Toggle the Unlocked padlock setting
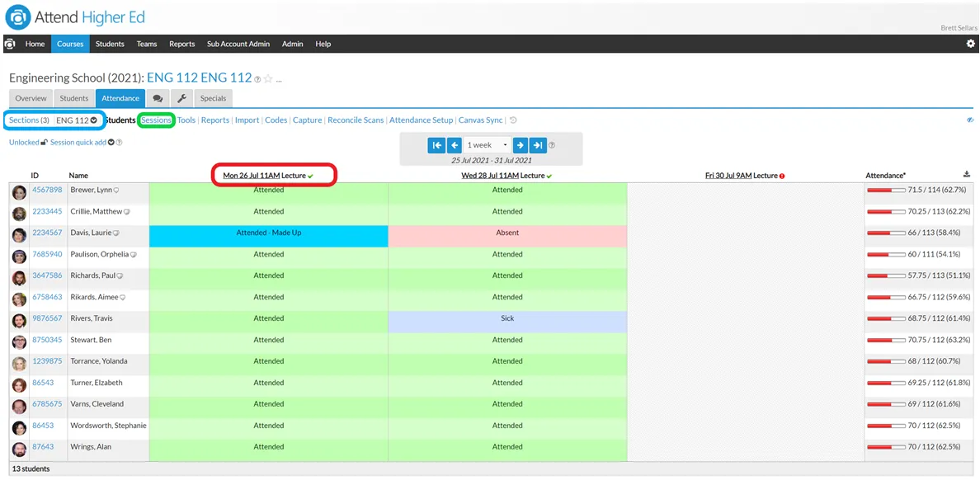 pos(28,143)
